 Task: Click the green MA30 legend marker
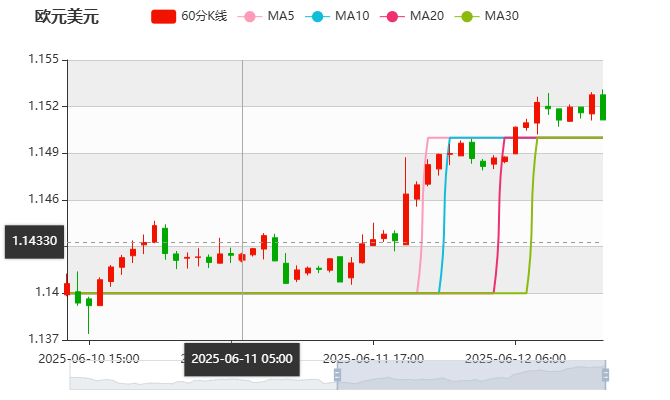click(x=468, y=17)
